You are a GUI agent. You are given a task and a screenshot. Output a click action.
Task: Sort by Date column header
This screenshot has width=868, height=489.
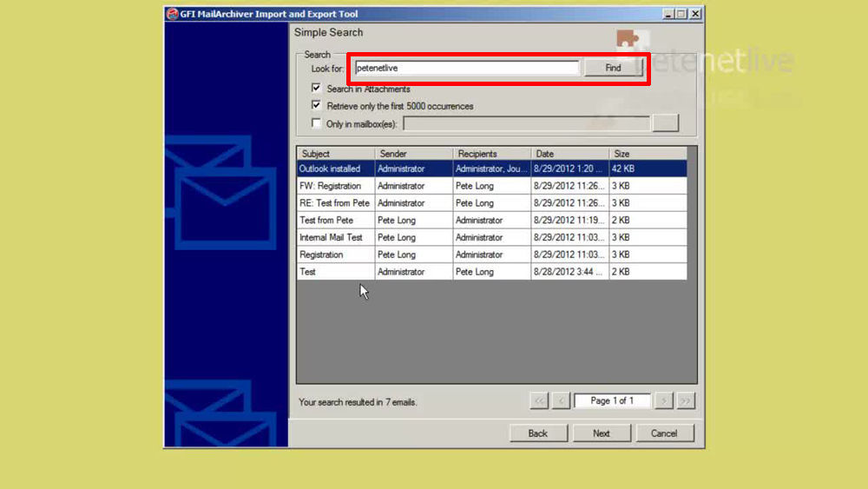pyautogui.click(x=569, y=154)
